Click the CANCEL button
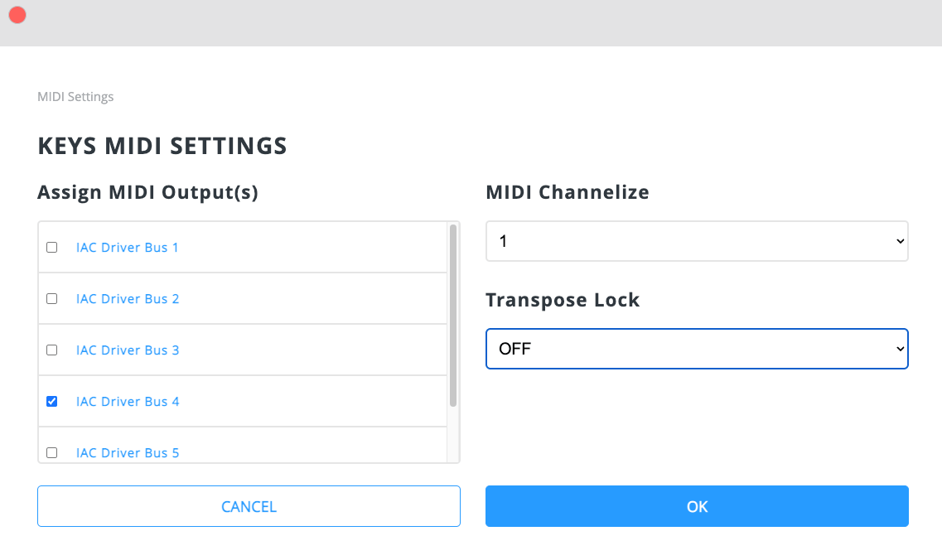Viewport: 942px width, 560px height. 249,506
